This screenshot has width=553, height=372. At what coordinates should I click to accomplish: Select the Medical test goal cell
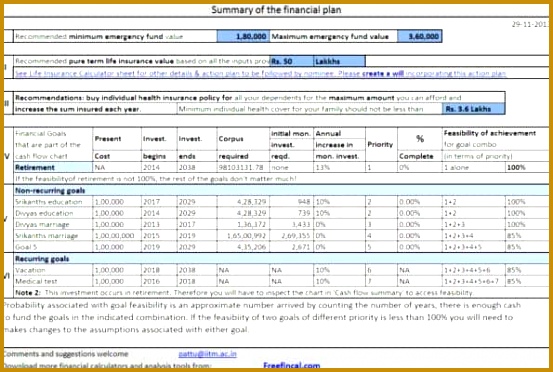tap(53, 281)
